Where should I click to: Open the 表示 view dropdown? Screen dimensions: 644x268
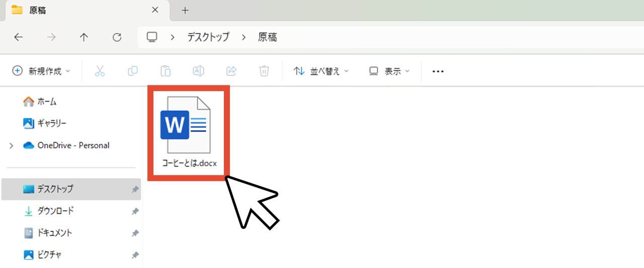click(389, 71)
